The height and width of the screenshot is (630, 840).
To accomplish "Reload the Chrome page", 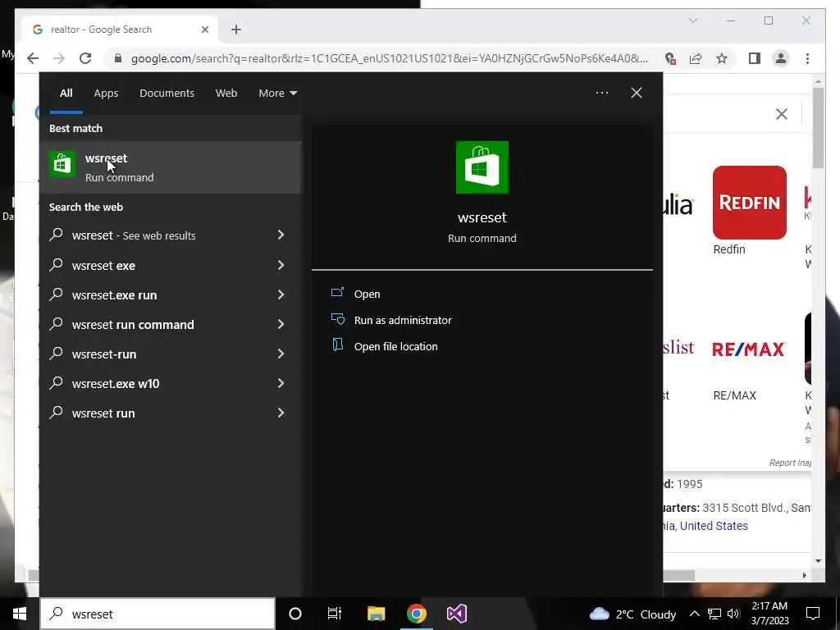I will (x=85, y=58).
